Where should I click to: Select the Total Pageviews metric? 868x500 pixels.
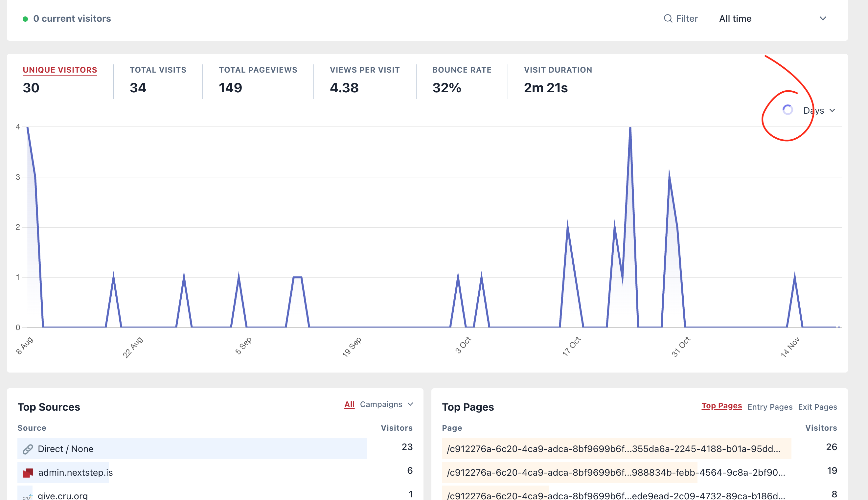click(x=258, y=80)
